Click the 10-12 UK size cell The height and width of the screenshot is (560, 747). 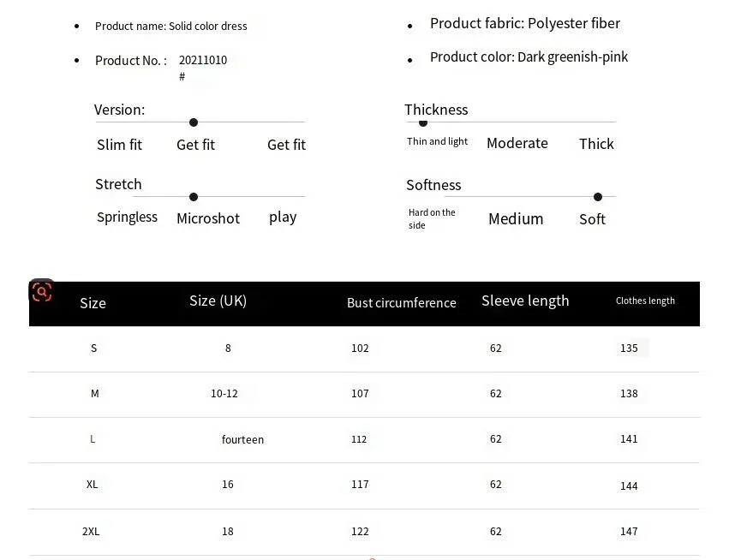pos(224,394)
